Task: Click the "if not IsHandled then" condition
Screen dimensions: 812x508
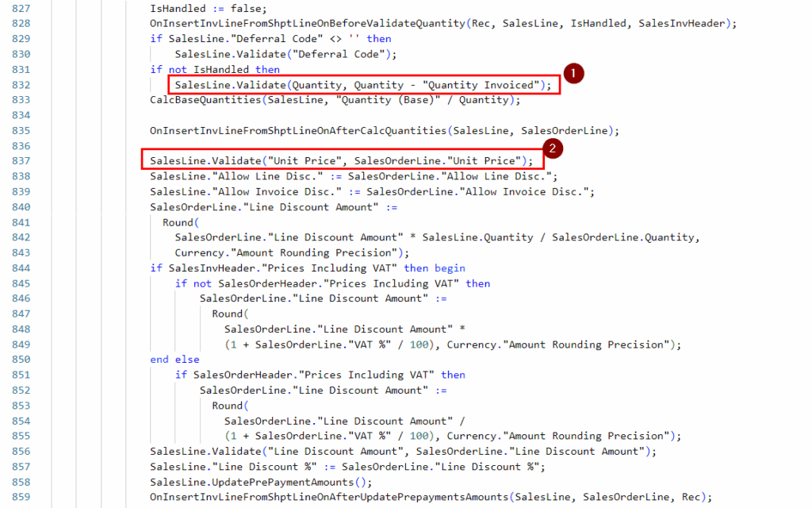Action: [215, 70]
